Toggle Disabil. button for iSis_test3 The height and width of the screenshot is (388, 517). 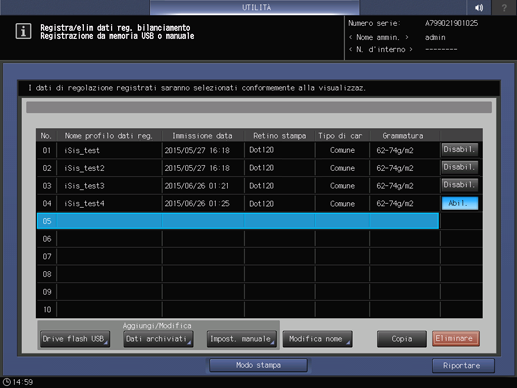point(460,185)
